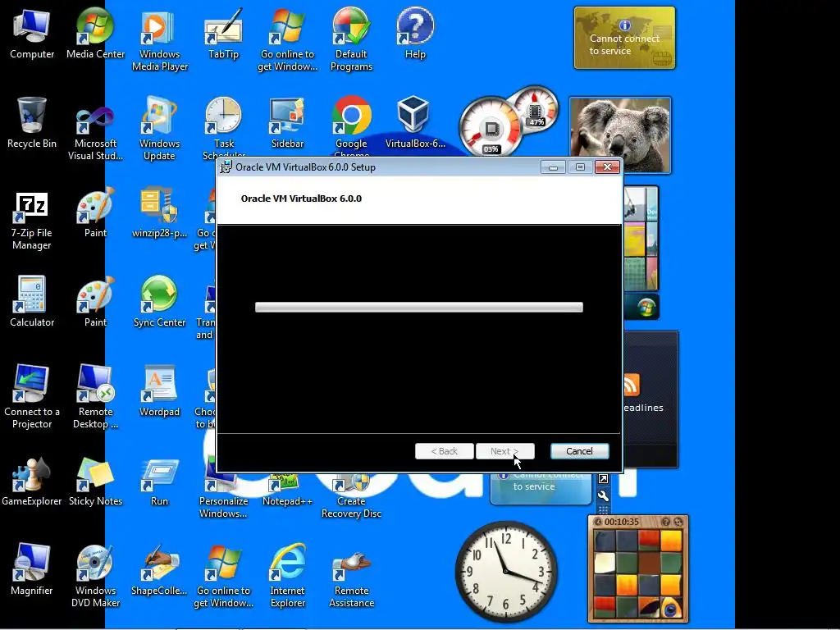Launch the Calculator shortcut
The width and height of the screenshot is (840, 630).
32,303
